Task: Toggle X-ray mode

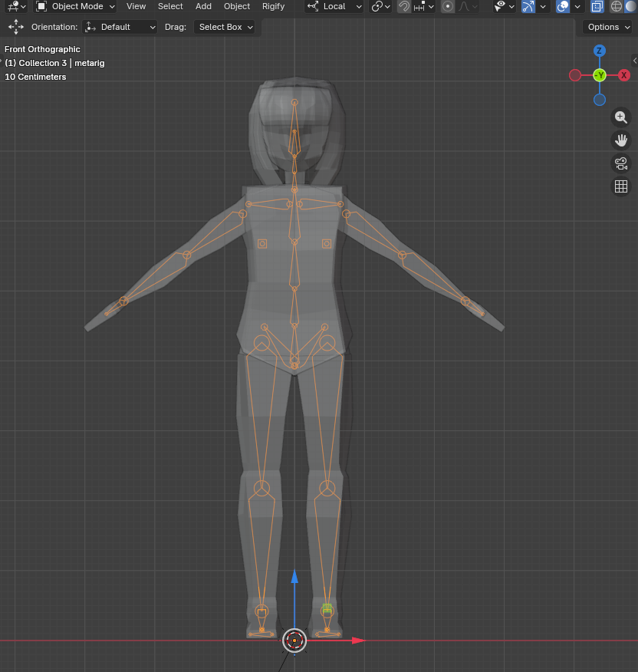Action: tap(597, 6)
